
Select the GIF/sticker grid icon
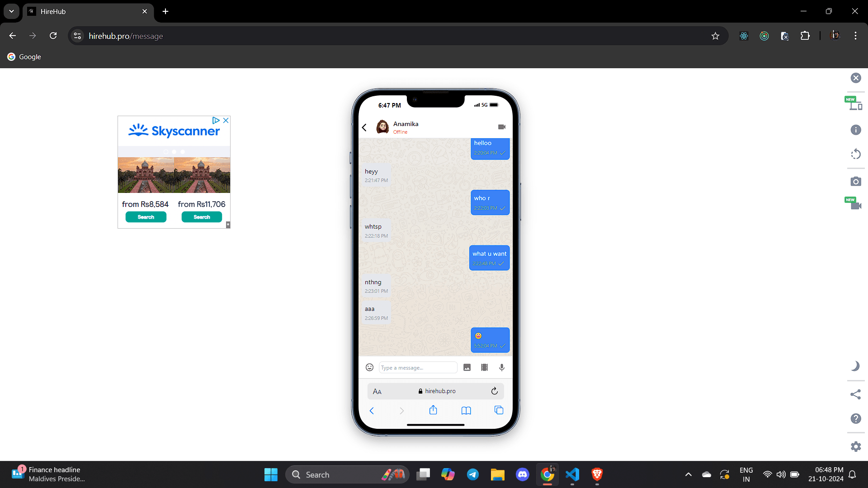[x=484, y=367]
